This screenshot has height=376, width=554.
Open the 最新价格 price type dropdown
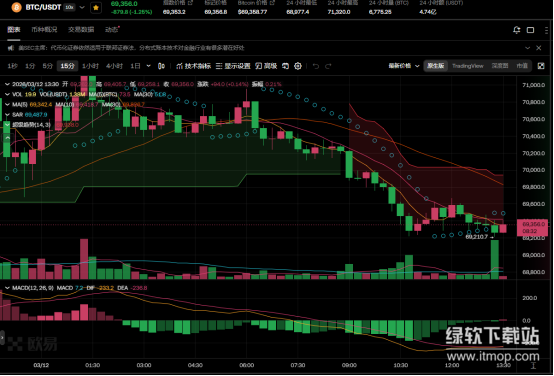point(404,66)
